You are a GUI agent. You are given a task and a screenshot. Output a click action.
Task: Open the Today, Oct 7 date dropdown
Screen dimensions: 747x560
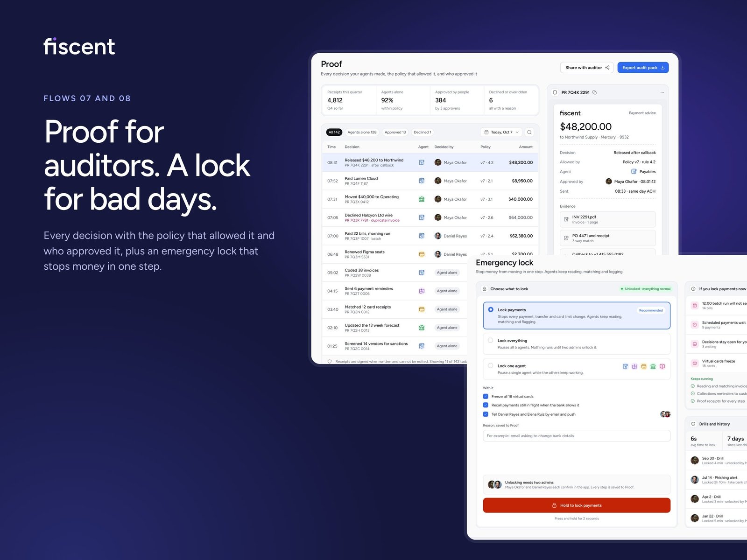[501, 132]
